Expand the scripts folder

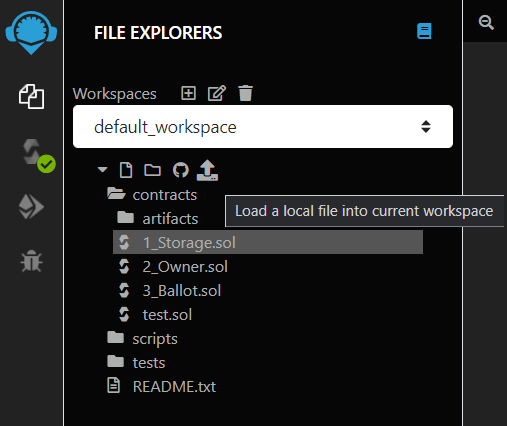[142, 339]
